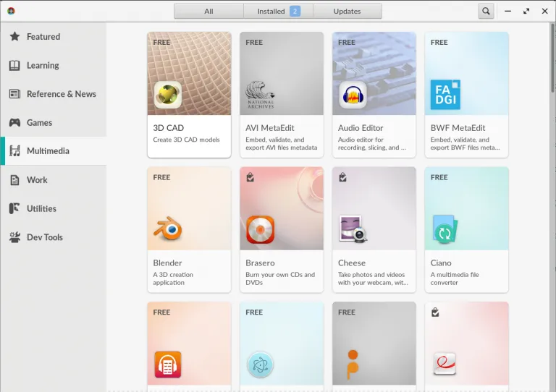Click the Dev Tools icon in sidebar

coord(14,237)
